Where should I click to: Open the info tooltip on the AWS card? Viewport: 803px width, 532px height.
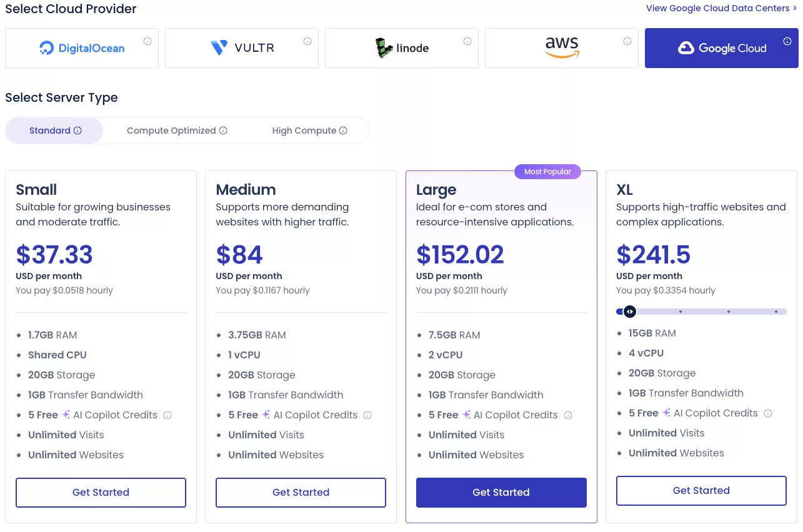click(627, 40)
